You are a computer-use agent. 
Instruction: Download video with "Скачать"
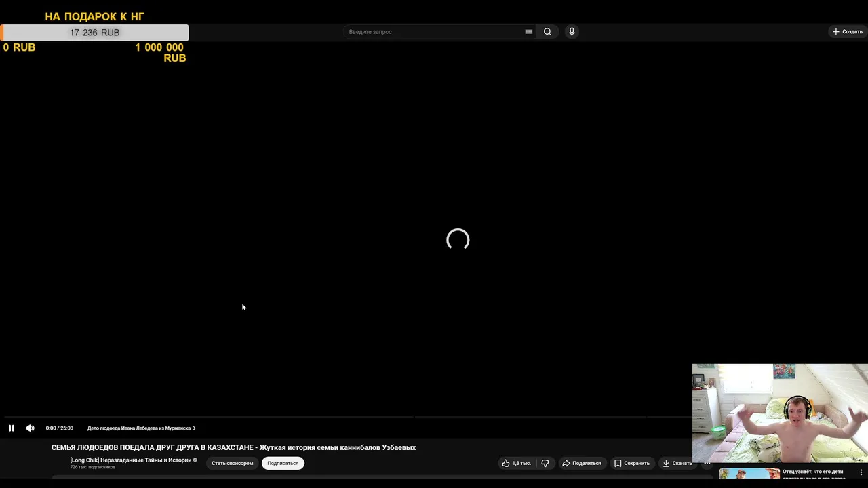pos(677,463)
